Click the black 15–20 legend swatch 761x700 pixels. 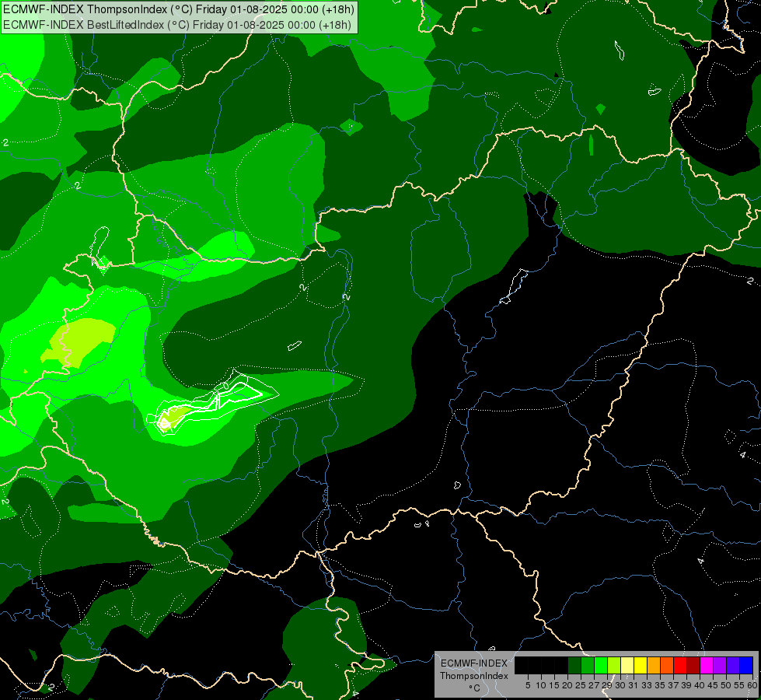561,665
